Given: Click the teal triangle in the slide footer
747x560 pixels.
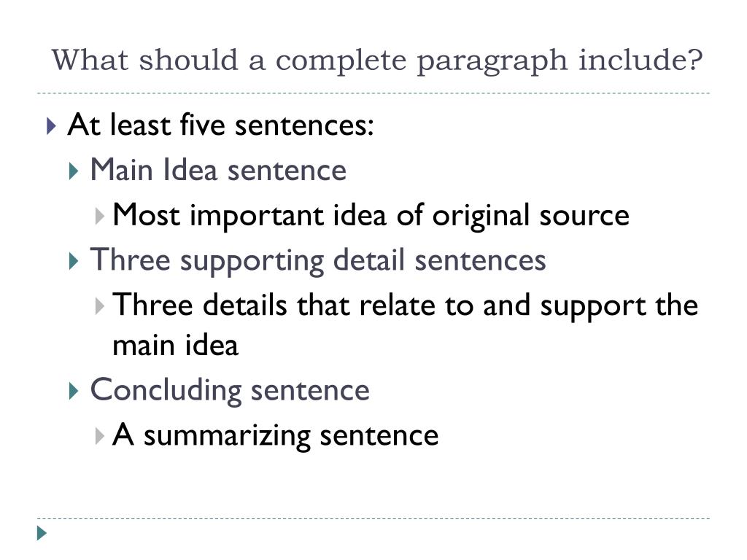Looking at the screenshot, I should pos(42,533).
